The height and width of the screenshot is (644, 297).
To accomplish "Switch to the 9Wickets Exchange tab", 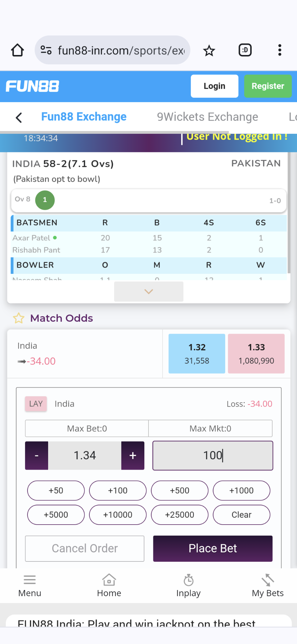I will [x=207, y=117].
